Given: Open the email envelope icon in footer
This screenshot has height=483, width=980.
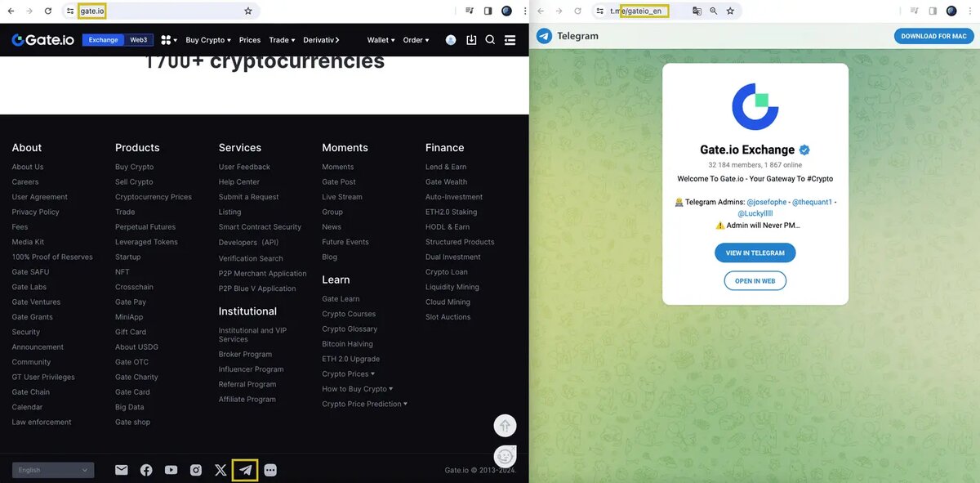Looking at the screenshot, I should point(121,470).
